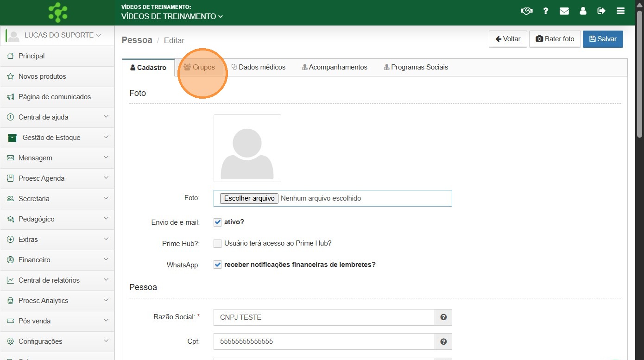Image resolution: width=644 pixels, height=360 pixels.
Task: Click help icon beside Cpf field
Action: (443, 341)
